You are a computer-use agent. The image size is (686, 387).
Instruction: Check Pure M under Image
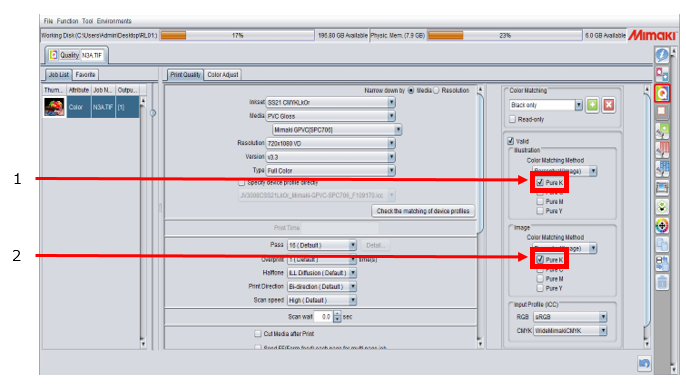tap(540, 279)
